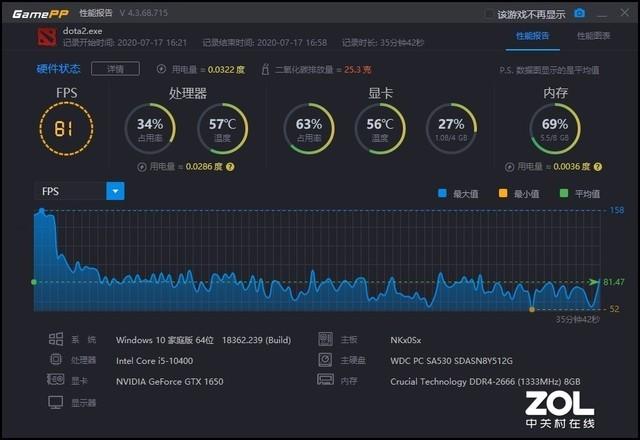Click the 0.0322 total power value
Screen dimensions: 640x440
click(x=227, y=69)
